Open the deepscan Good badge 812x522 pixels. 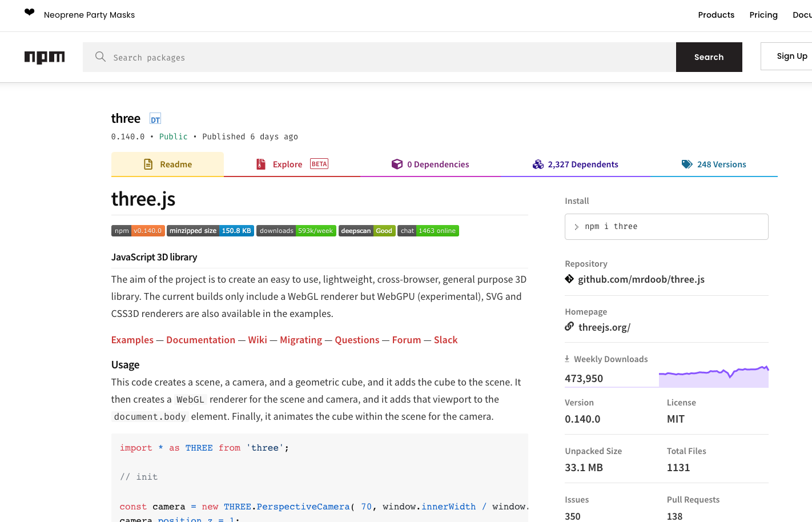[367, 231]
